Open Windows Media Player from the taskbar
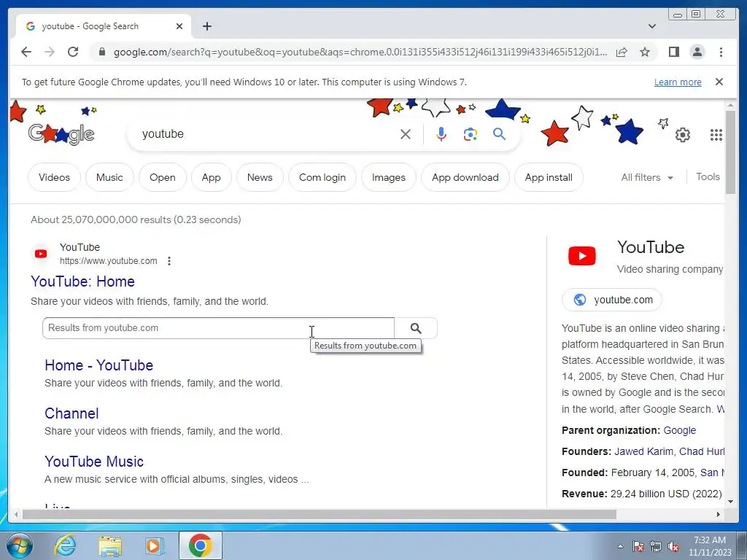Image resolution: width=747 pixels, height=560 pixels. (154, 545)
